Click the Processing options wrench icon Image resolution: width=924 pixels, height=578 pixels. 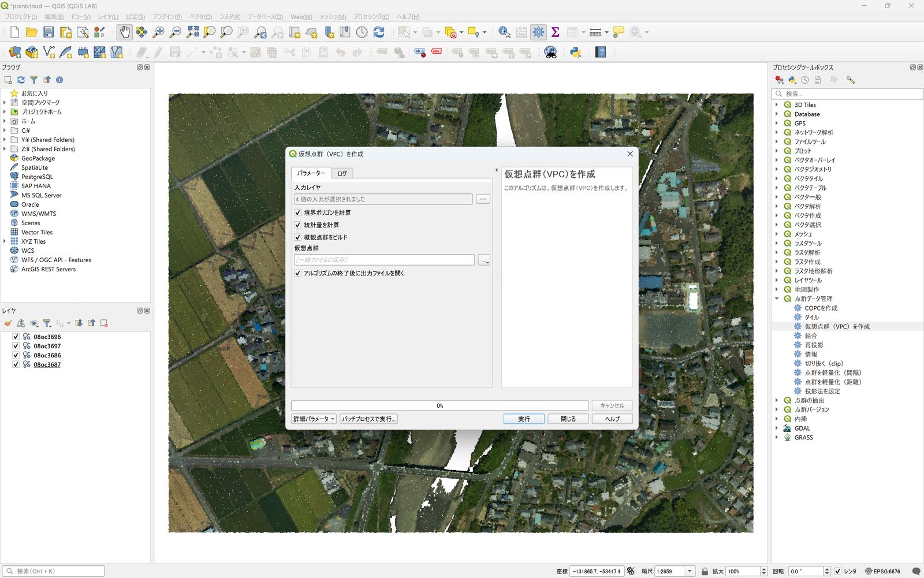[x=850, y=80]
